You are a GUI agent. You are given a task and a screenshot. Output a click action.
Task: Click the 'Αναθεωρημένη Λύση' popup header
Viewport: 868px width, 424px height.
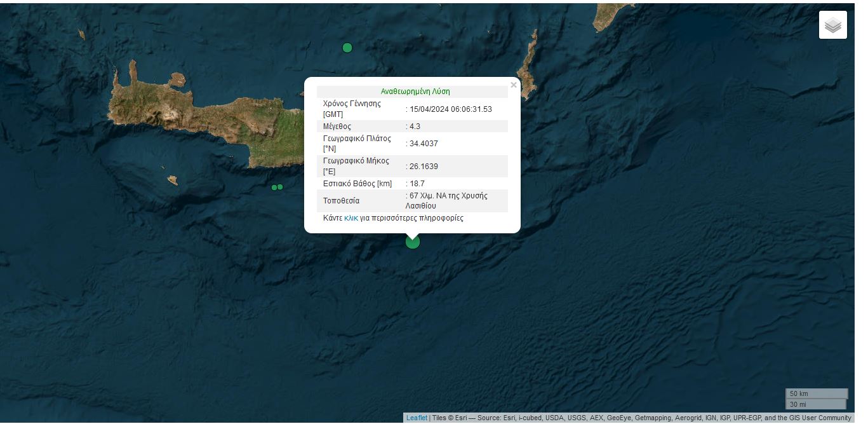415,92
